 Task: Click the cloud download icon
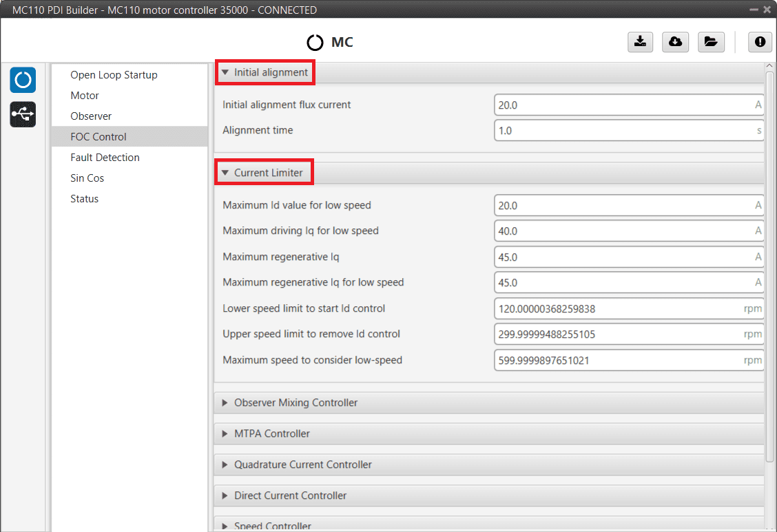(676, 41)
